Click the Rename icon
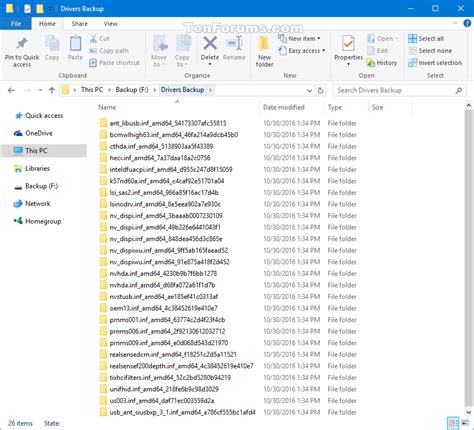The image size is (474, 430). [x=234, y=43]
